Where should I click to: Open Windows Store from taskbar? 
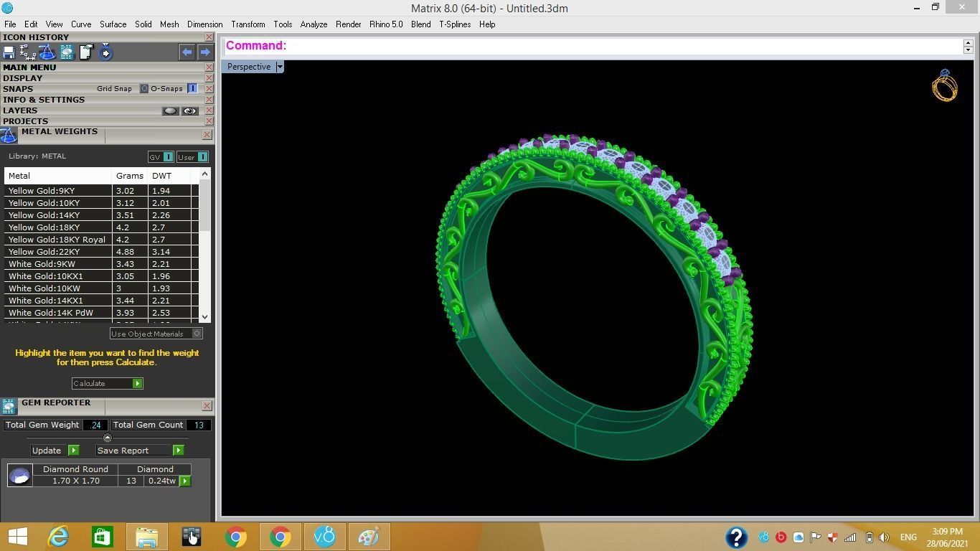103,537
